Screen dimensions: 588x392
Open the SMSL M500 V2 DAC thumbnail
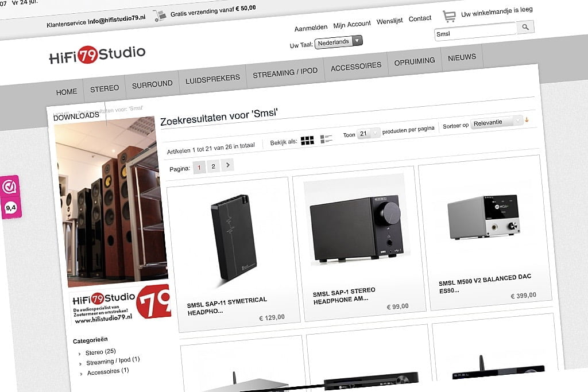(x=484, y=216)
